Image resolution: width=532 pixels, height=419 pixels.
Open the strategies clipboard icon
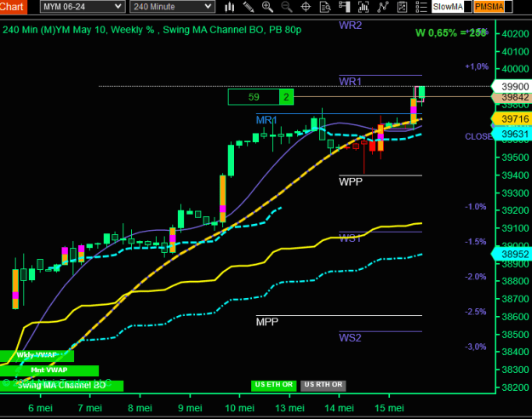(402, 7)
